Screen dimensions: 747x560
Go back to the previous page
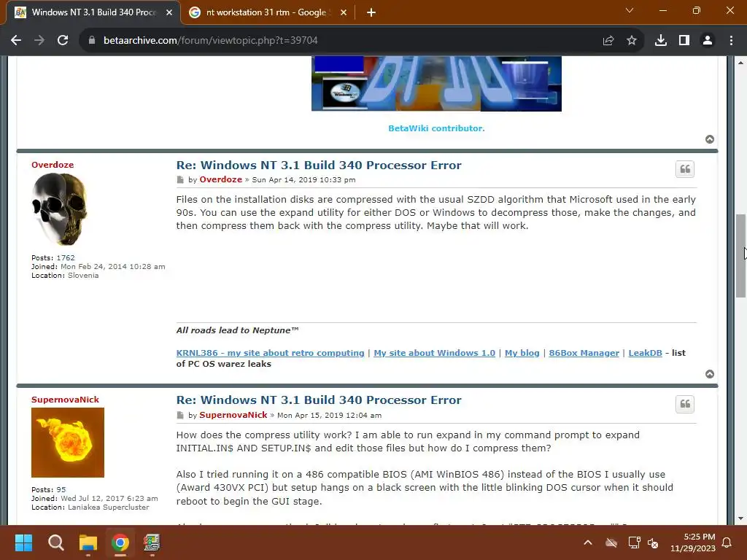tap(16, 41)
